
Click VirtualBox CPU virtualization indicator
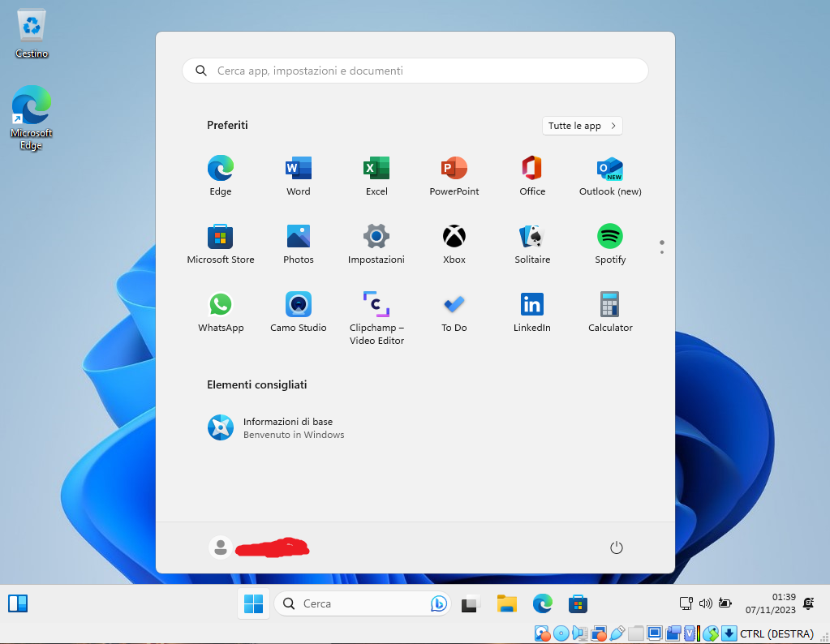tap(690, 633)
